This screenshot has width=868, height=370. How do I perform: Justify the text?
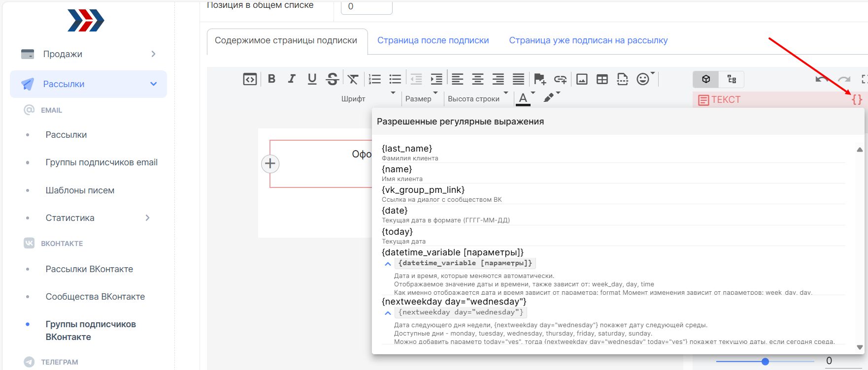point(518,79)
